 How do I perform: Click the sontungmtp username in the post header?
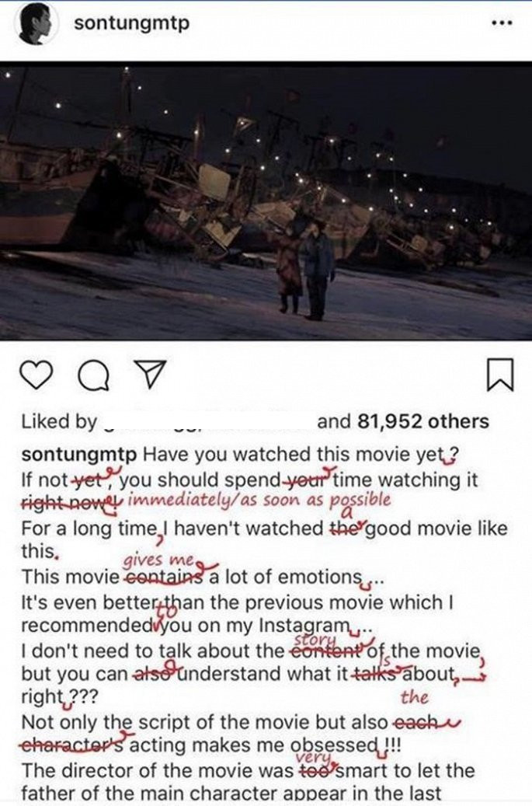(132, 23)
